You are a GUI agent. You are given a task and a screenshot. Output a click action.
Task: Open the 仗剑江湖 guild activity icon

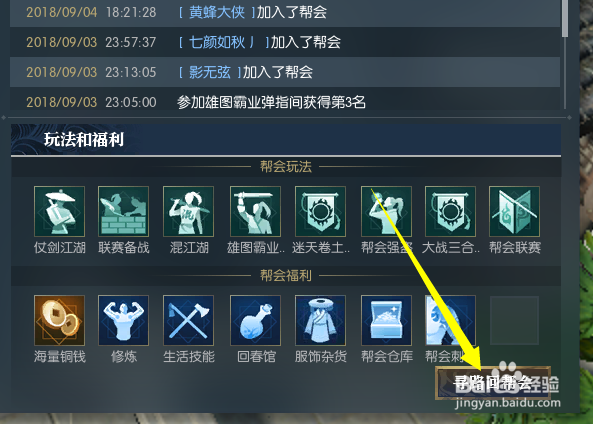(59, 211)
